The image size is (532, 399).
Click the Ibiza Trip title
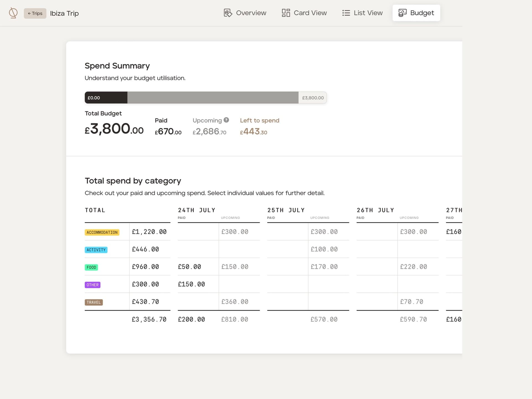point(64,14)
